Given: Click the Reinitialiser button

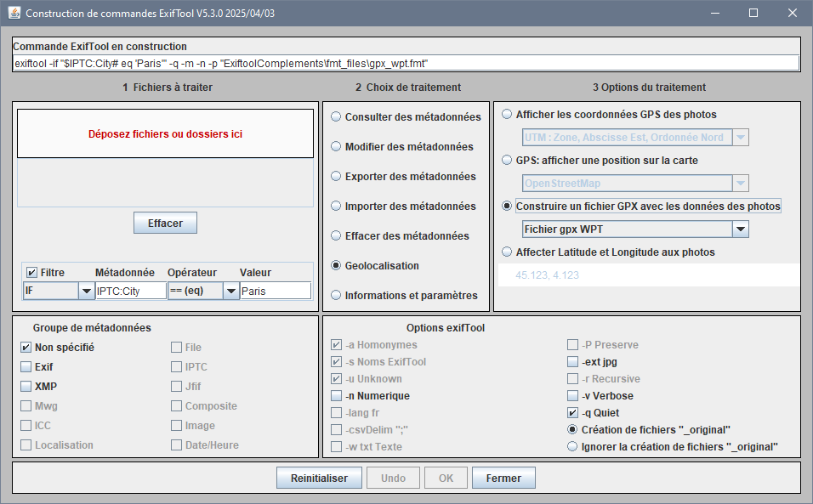Looking at the screenshot, I should click(x=319, y=479).
